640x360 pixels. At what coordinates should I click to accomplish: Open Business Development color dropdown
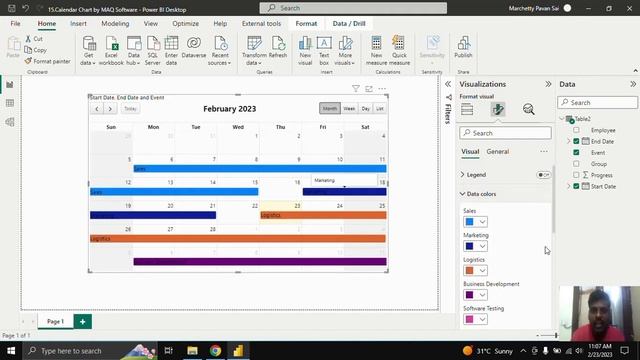476,295
